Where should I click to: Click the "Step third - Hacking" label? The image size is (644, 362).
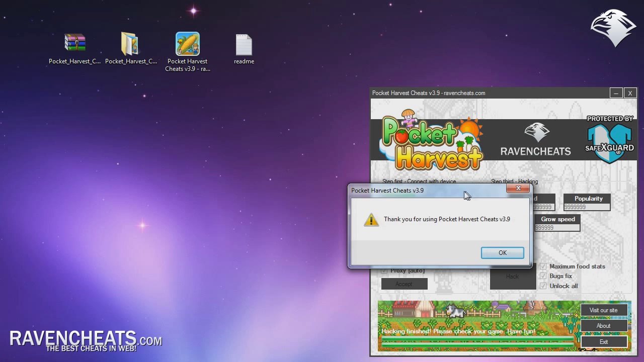click(514, 182)
